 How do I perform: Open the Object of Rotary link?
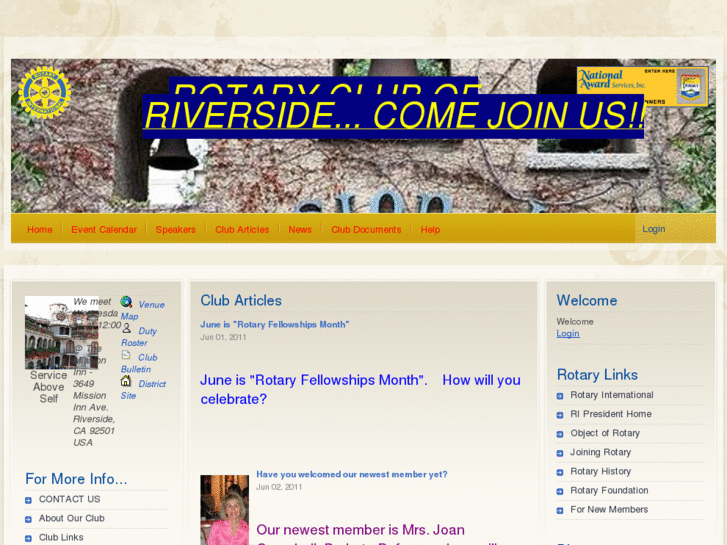pyautogui.click(x=605, y=433)
